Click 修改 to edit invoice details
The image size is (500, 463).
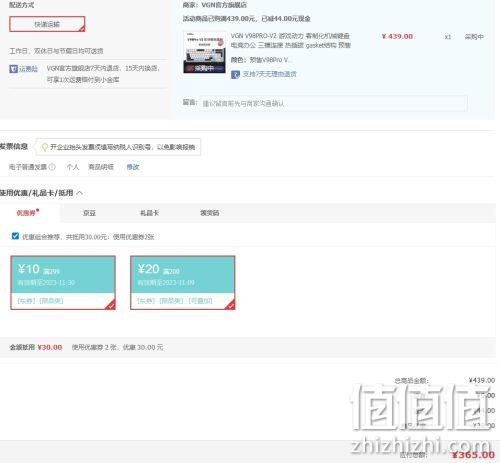[x=133, y=167]
